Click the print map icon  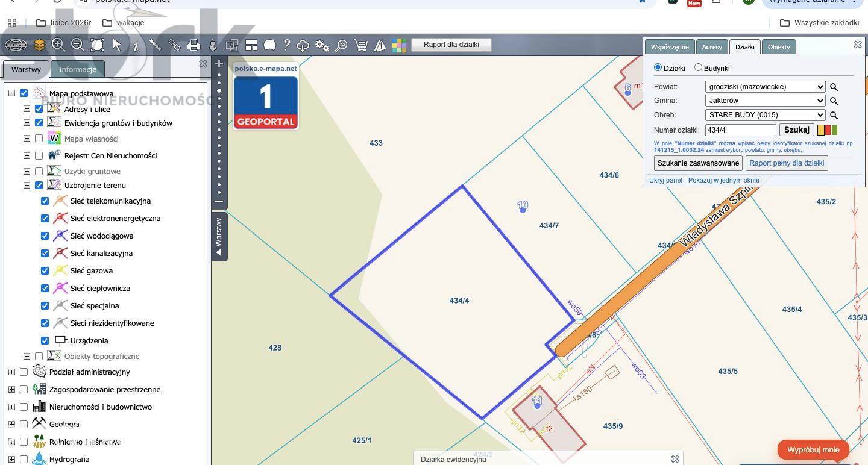tap(193, 45)
